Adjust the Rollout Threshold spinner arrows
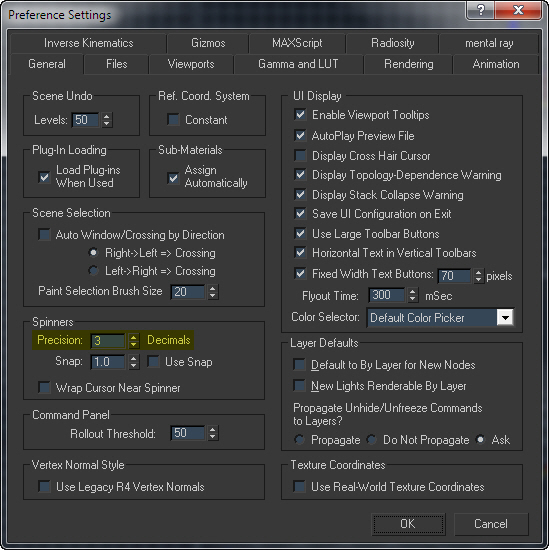Image resolution: width=549 pixels, height=550 pixels. pos(213,433)
